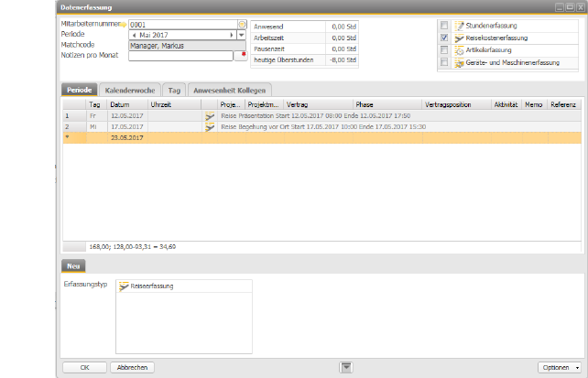This screenshot has width=588, height=378.
Task: Uncheck the Reisekostenerfassung checkbox
Action: 444,38
